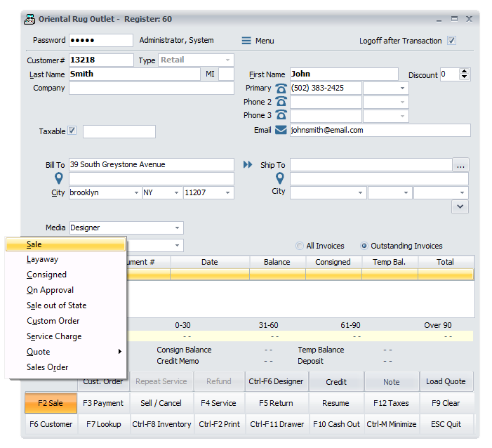Choose Consigned from the popup menu
The image size is (492, 448).
(x=65, y=275)
